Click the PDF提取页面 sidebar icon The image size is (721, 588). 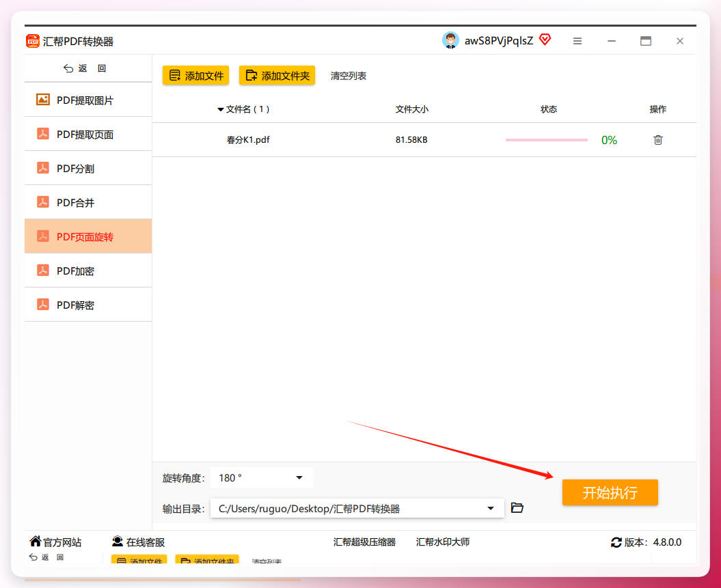(43, 134)
